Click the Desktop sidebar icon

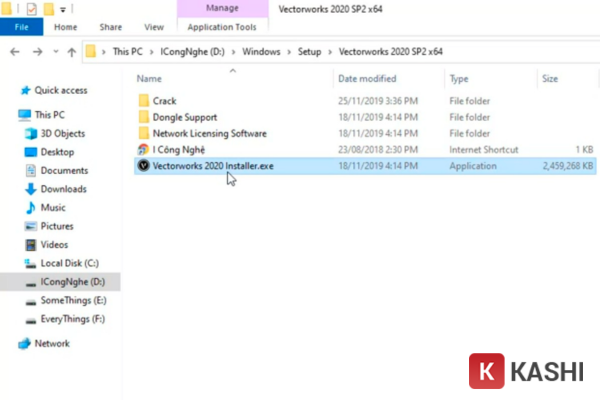tap(31, 152)
